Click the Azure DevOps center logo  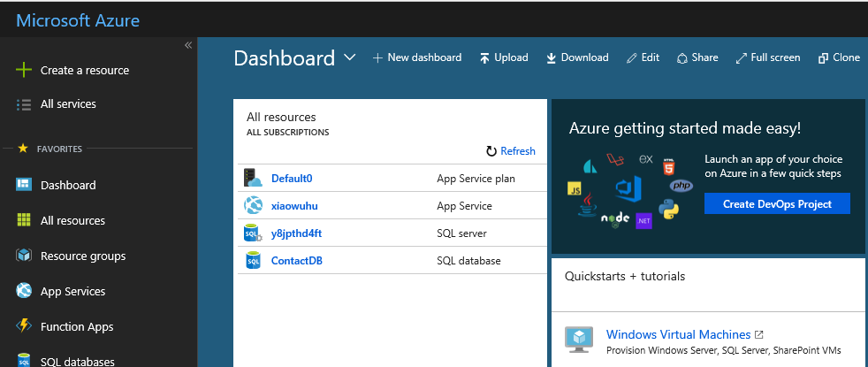628,188
